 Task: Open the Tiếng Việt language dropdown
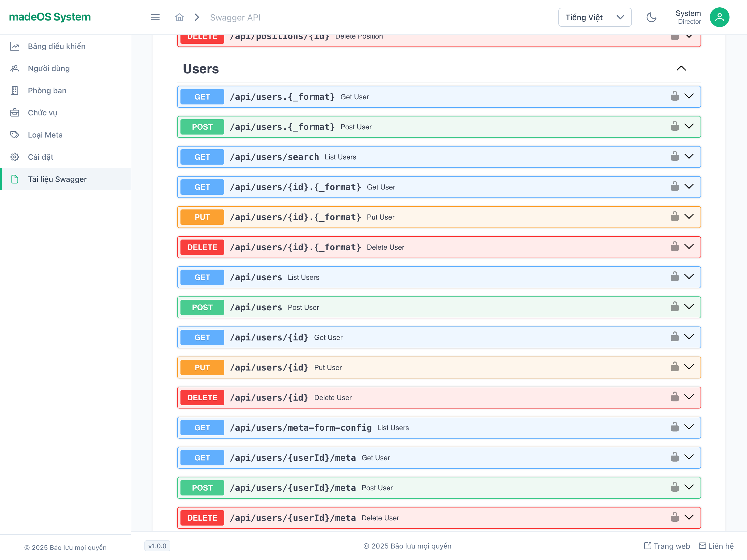pyautogui.click(x=595, y=17)
